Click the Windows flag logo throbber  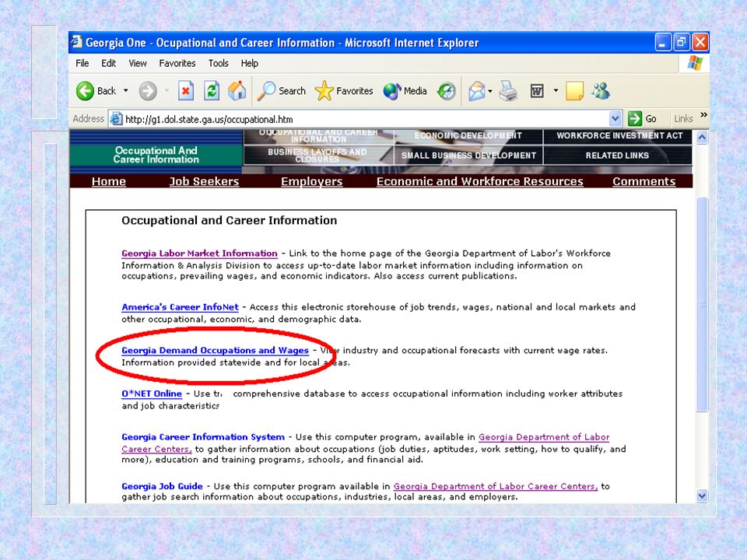pos(695,63)
